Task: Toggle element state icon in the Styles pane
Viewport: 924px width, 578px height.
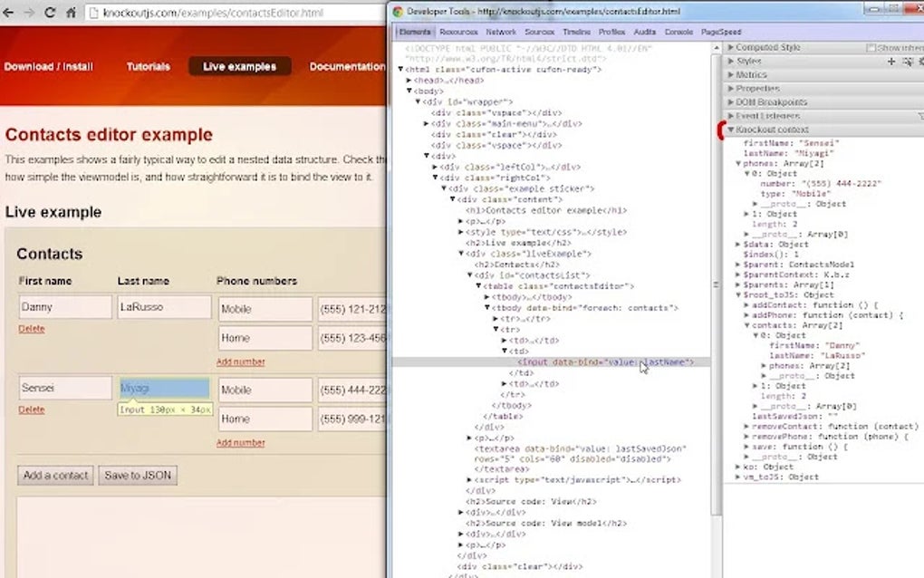Action: pos(908,61)
